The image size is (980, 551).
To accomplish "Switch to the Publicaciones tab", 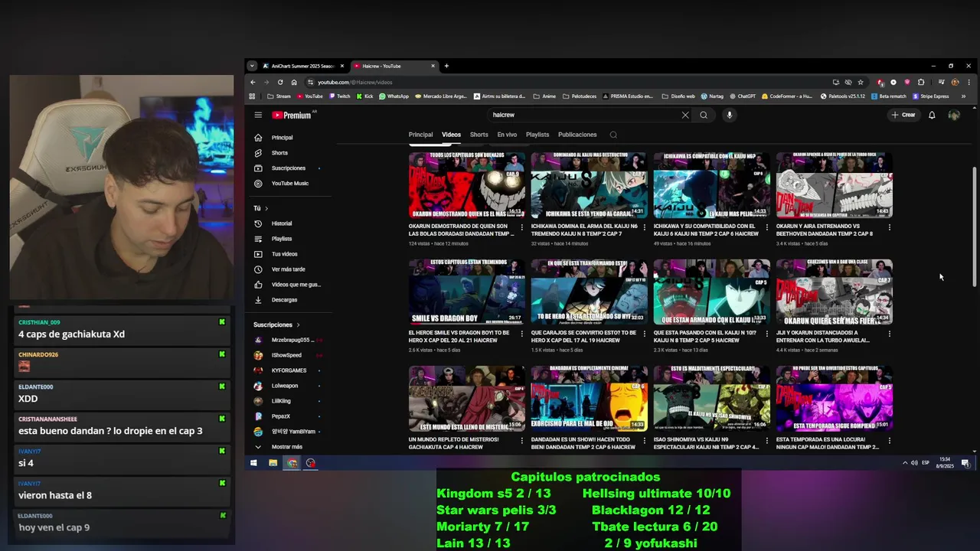I will (x=577, y=135).
